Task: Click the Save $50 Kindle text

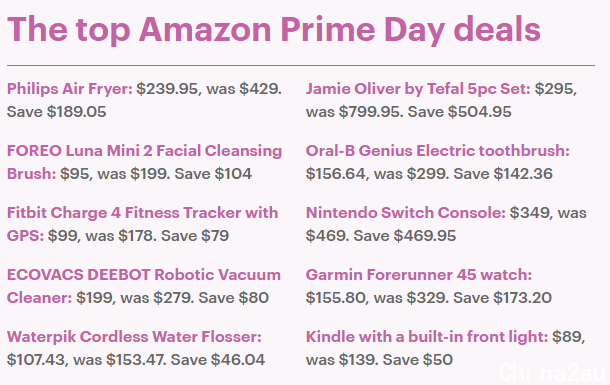Action: tap(419, 360)
